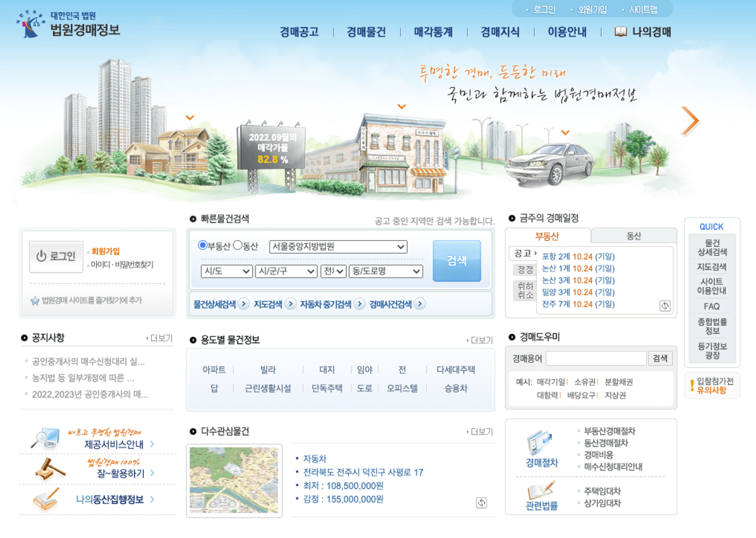
Task: Click the 아이디·비밀번호찾기 link
Action: point(122,265)
